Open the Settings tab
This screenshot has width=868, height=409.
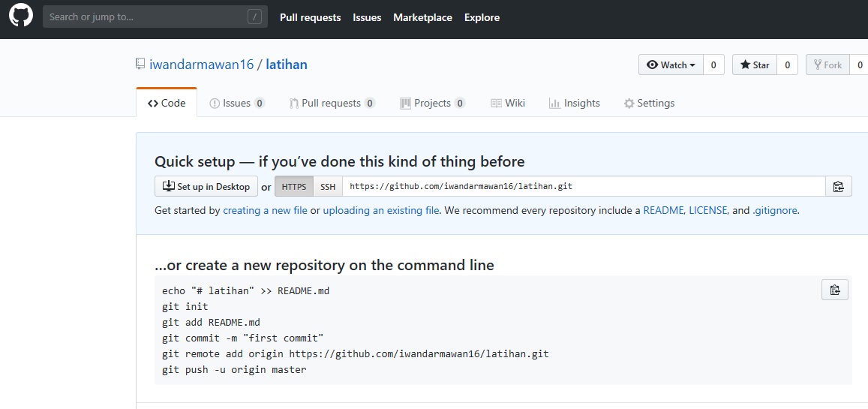coord(649,104)
